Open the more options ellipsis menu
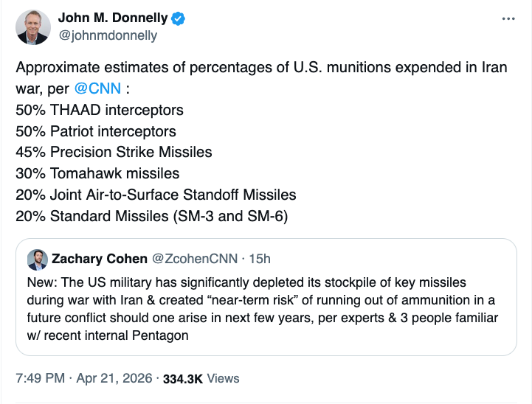Image resolution: width=532 pixels, height=404 pixels. pos(508,19)
